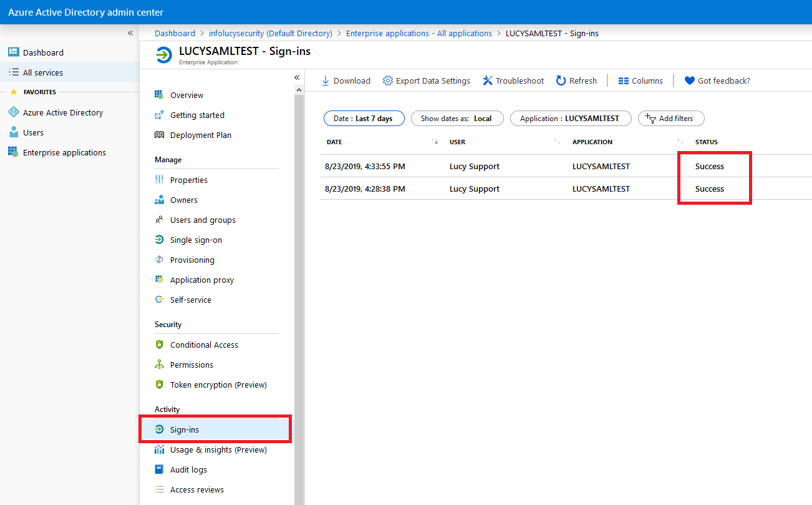This screenshot has height=505, width=812.
Task: Click the Access reviews list icon
Action: (159, 489)
